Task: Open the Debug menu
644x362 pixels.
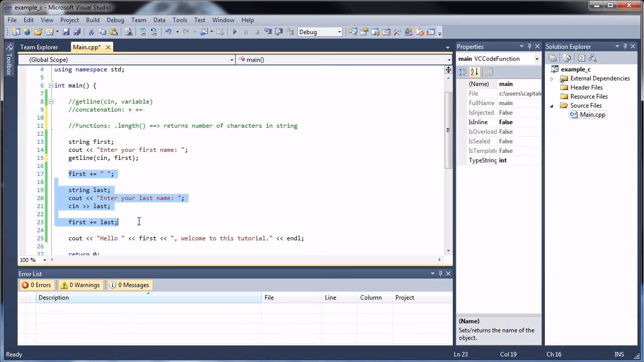Action: (x=115, y=20)
